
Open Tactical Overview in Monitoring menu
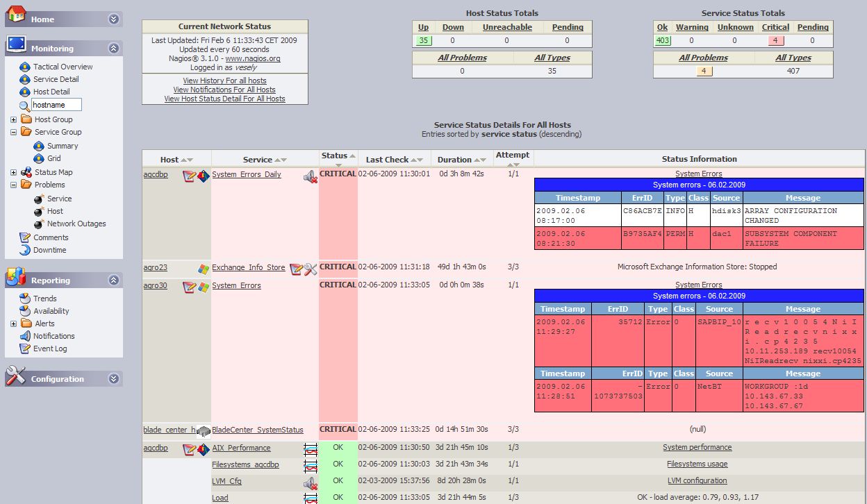click(x=63, y=67)
